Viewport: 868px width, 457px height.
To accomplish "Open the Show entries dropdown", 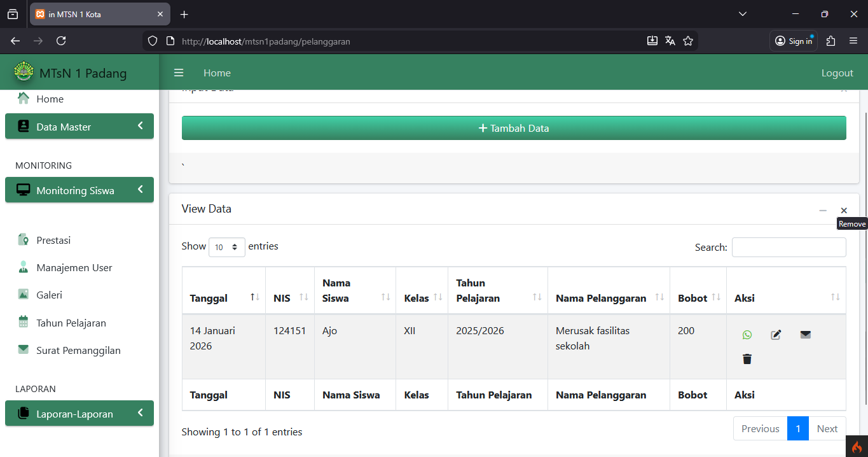I will coord(227,247).
